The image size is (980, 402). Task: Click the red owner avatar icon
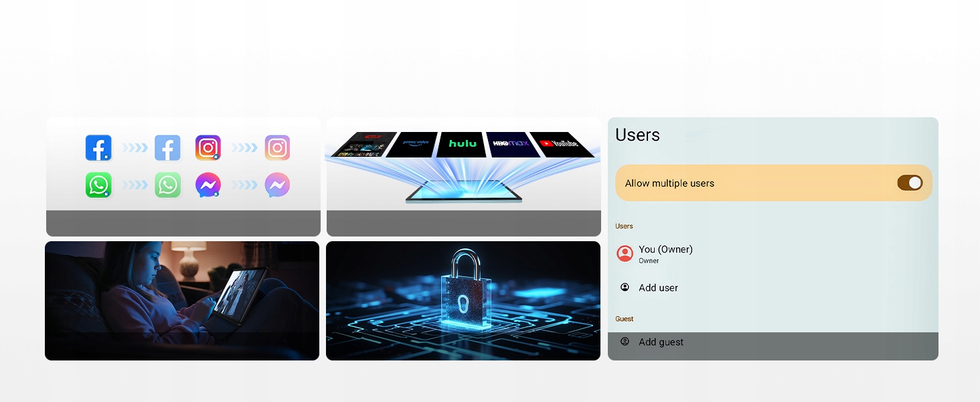click(625, 253)
